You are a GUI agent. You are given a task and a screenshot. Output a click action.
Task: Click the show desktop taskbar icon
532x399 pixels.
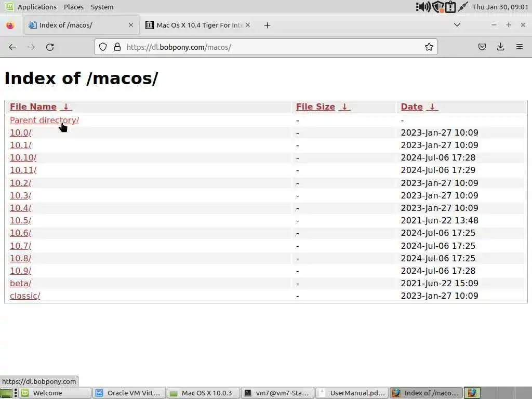tap(6, 393)
